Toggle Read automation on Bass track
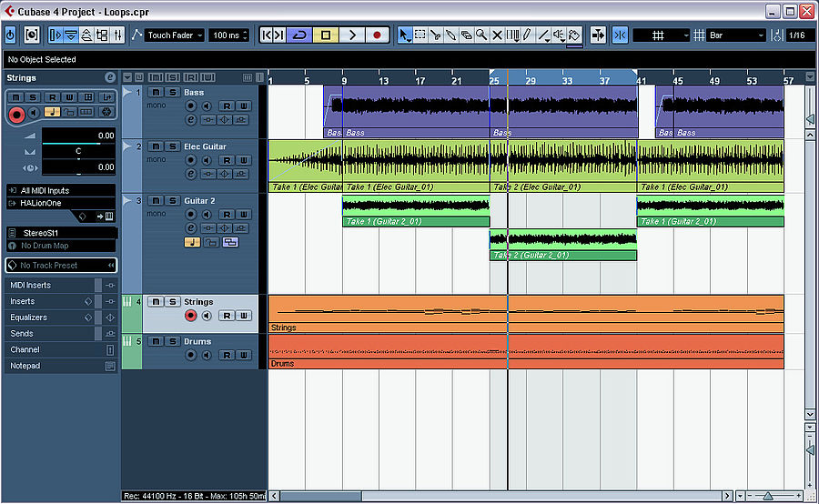Viewport: 819px width, 504px height. (227, 106)
